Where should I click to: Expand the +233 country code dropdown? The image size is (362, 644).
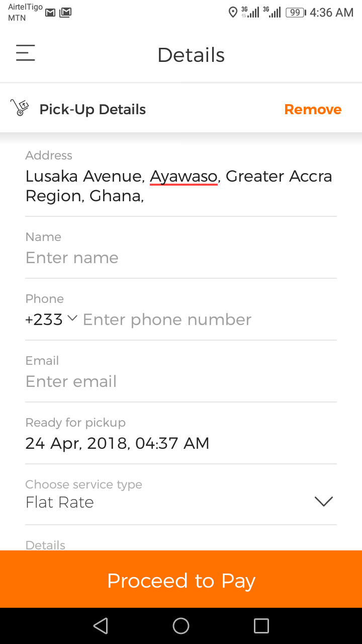pyautogui.click(x=51, y=319)
